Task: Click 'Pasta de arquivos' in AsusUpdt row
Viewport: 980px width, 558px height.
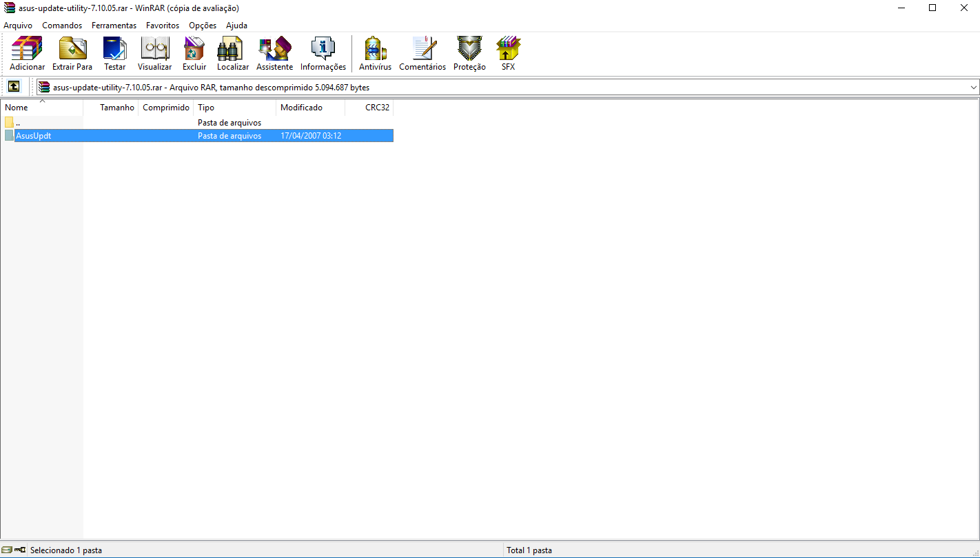Action: click(229, 136)
